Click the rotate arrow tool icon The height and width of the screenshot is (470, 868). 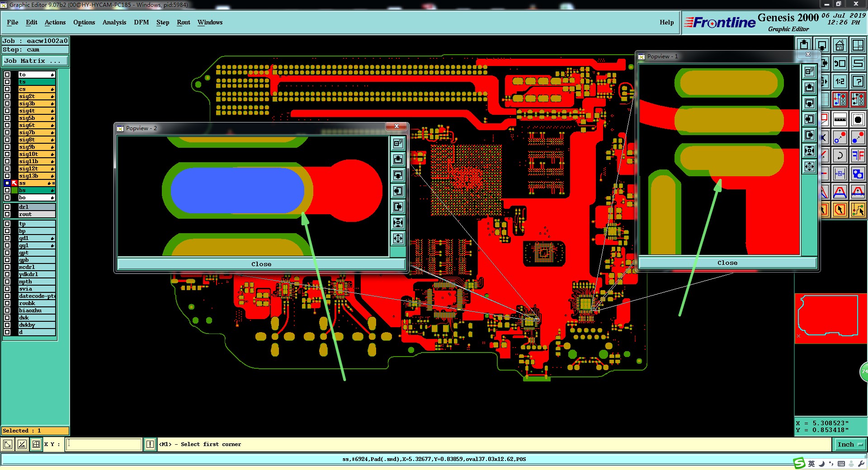(x=840, y=156)
